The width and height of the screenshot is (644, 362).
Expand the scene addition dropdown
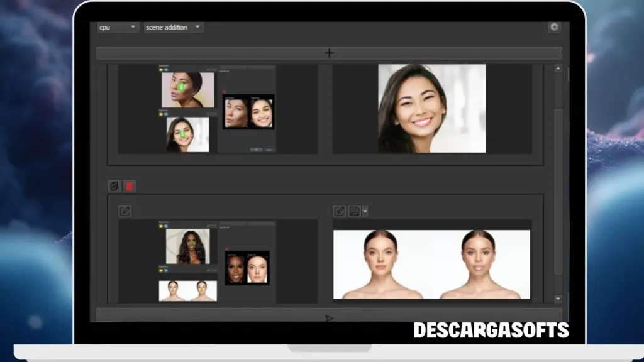click(172, 27)
